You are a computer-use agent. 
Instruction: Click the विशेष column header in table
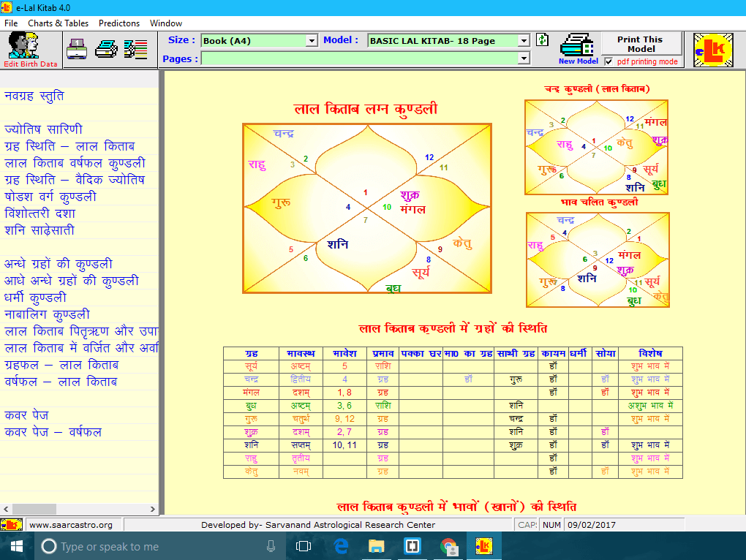650,353
